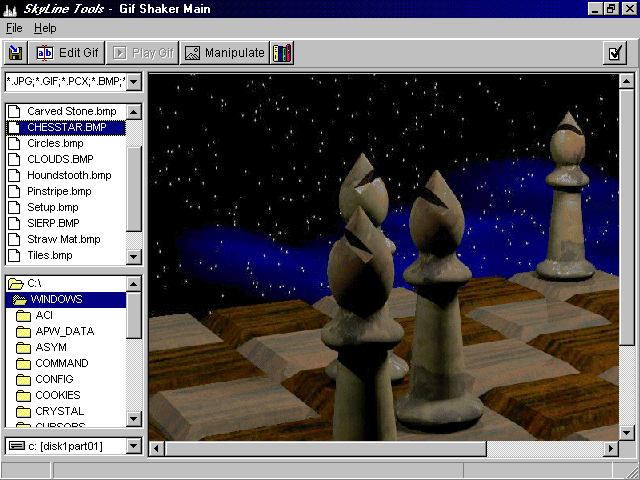Open the File menu

click(14, 28)
